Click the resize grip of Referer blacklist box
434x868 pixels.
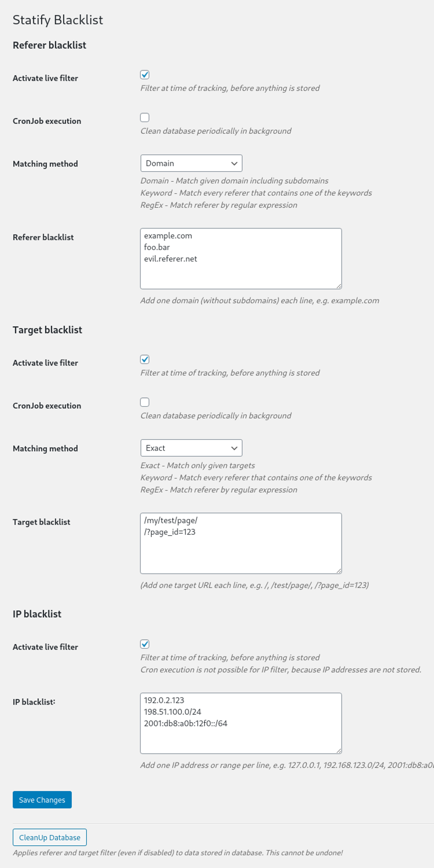click(x=339, y=286)
